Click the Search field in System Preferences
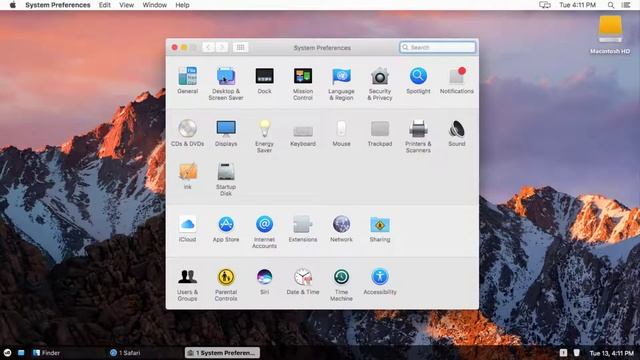Screen dimensions: 640x360 (x=438, y=47)
